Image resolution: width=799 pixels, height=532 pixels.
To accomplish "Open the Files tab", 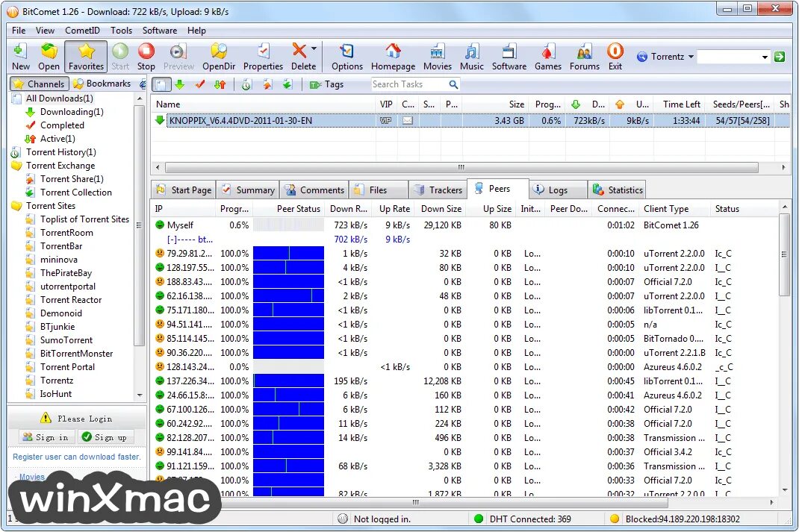I will [378, 190].
